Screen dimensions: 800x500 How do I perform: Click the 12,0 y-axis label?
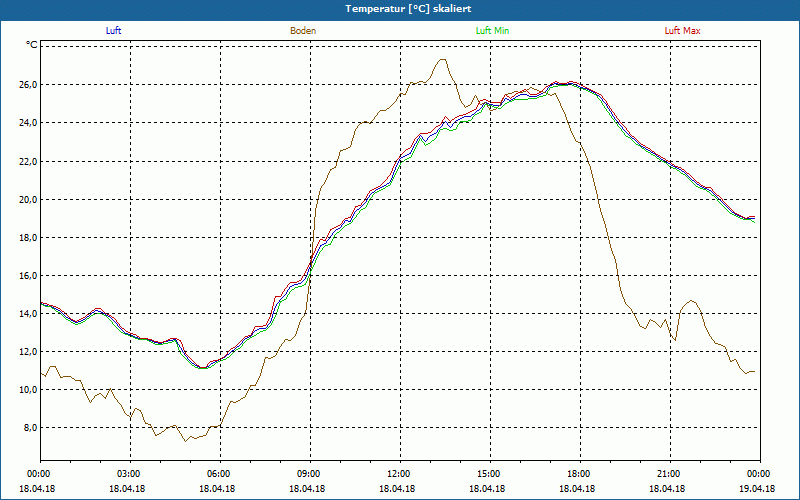29,352
